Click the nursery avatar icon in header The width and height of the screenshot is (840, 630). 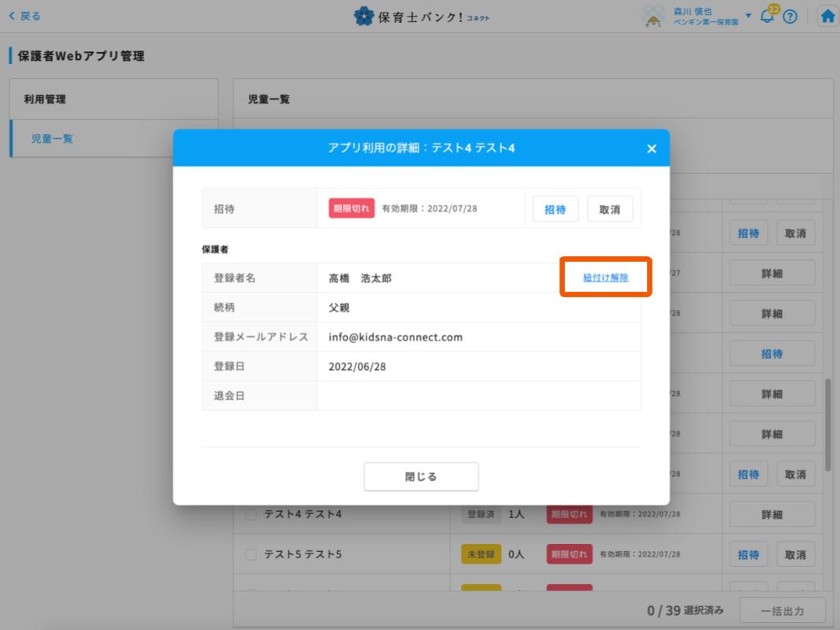coord(654,17)
